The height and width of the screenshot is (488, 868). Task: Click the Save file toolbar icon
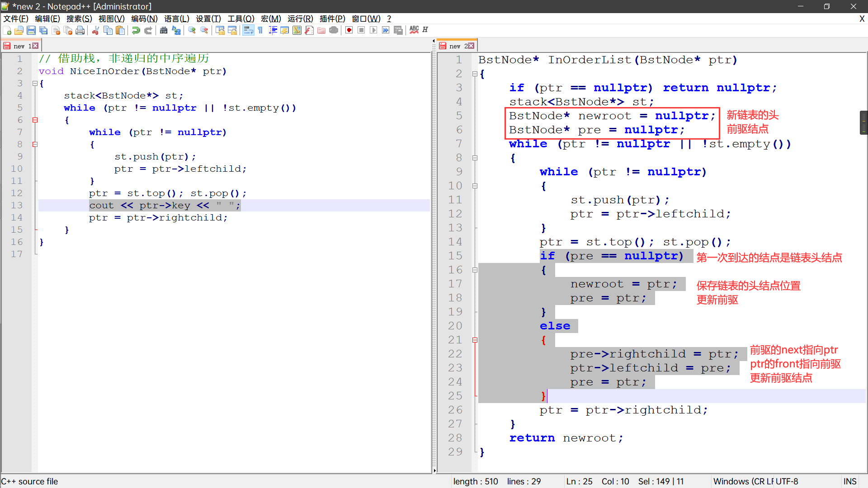coord(31,30)
